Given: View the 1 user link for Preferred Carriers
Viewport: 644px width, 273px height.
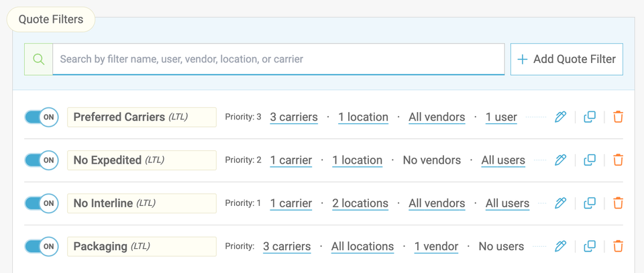Looking at the screenshot, I should (x=501, y=117).
